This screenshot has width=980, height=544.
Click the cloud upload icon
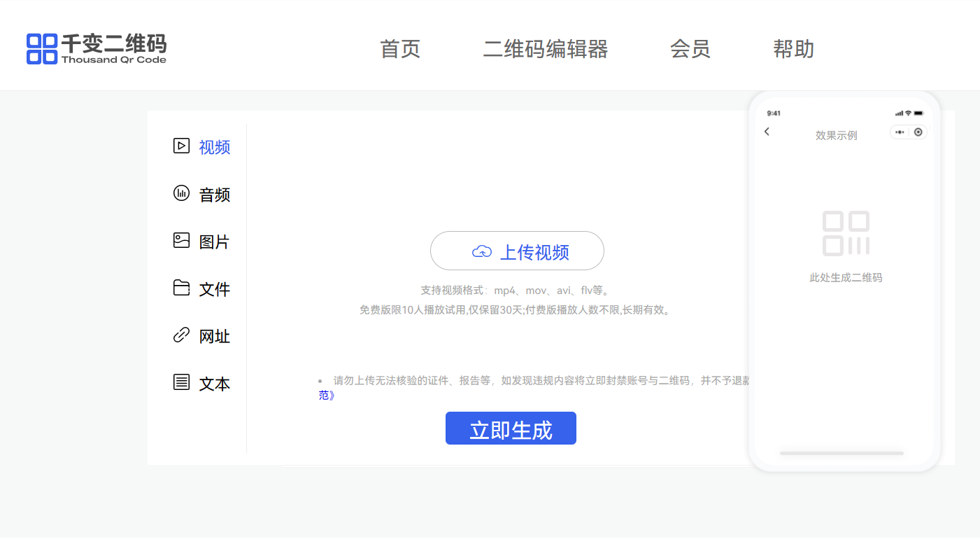point(482,251)
